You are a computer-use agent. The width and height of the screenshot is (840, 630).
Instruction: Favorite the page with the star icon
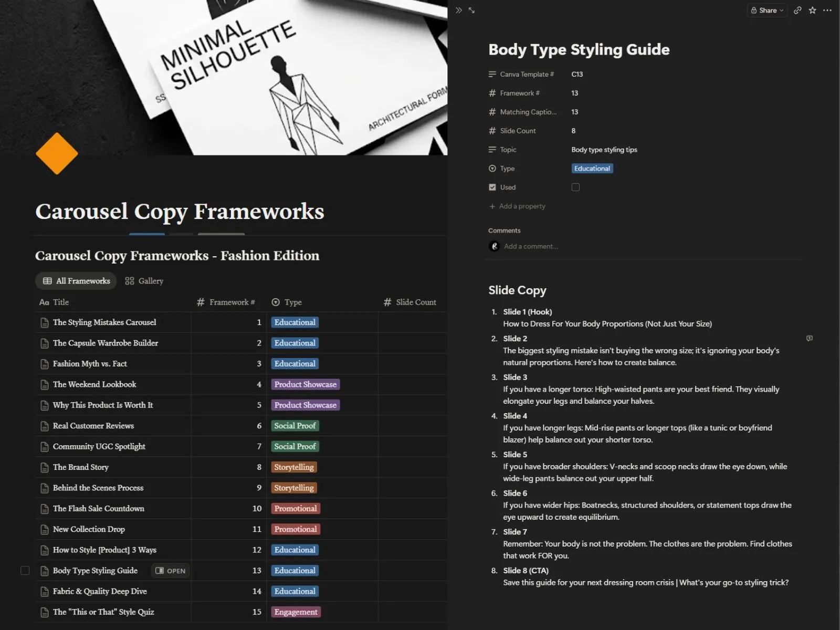pyautogui.click(x=812, y=10)
